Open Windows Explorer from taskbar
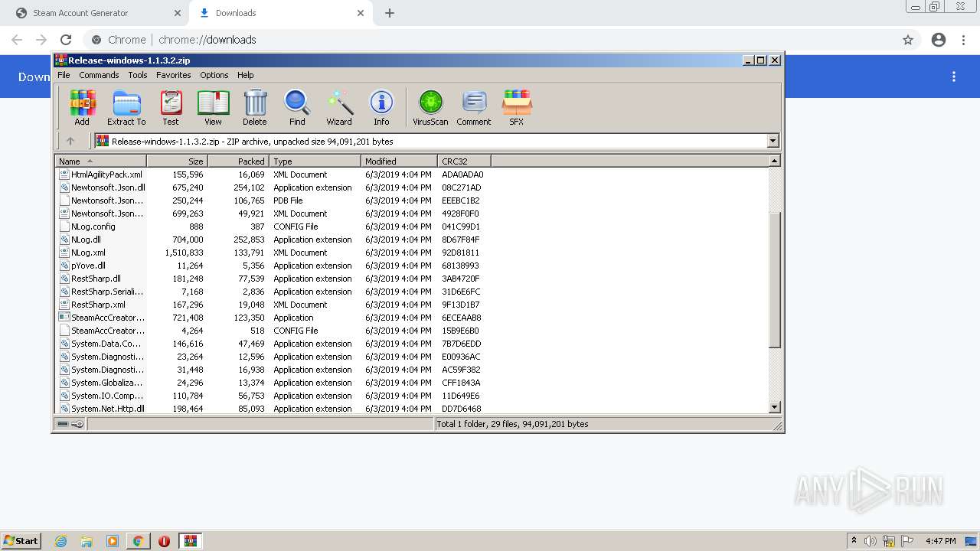 [x=87, y=541]
